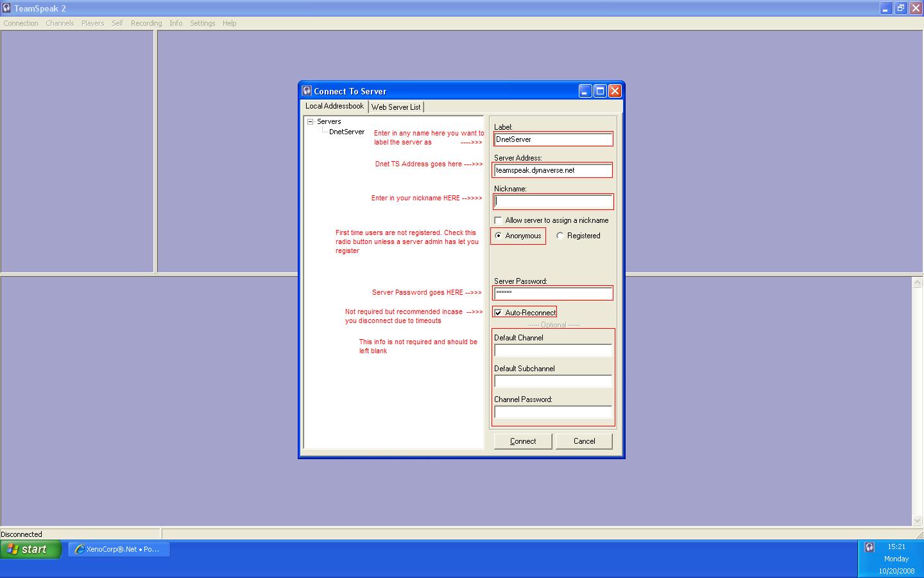This screenshot has height=578, width=924.
Task: Switch to the Local Addressbook tab
Action: point(334,106)
